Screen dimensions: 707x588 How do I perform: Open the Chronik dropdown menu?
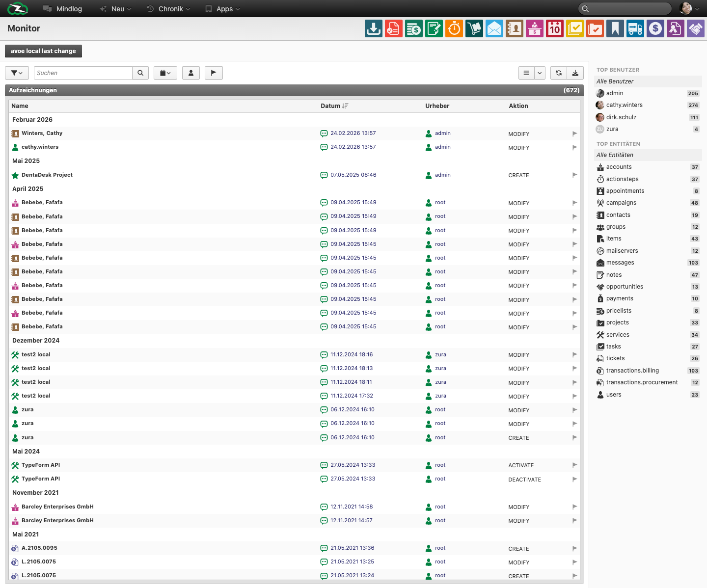pos(168,9)
